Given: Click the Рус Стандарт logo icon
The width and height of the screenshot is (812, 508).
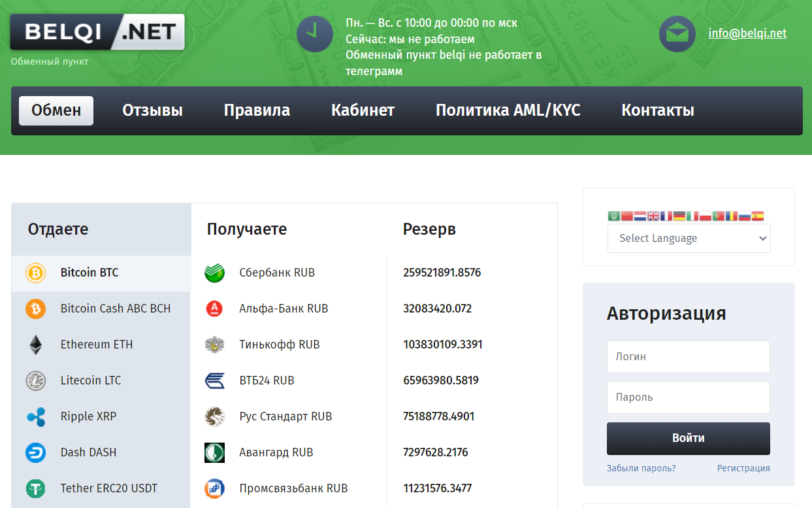Looking at the screenshot, I should pyautogui.click(x=214, y=416).
